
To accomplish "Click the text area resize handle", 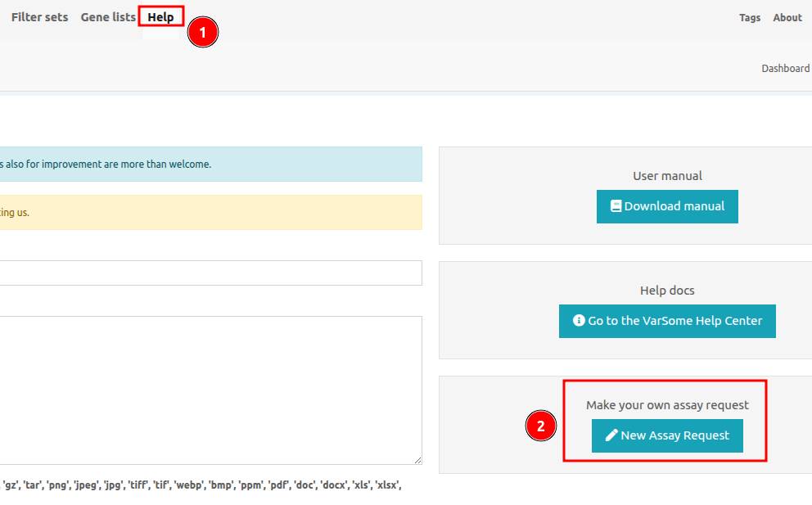I will pyautogui.click(x=417, y=460).
